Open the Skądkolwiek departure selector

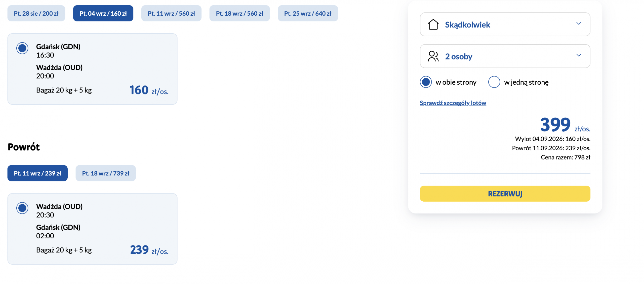coord(505,24)
